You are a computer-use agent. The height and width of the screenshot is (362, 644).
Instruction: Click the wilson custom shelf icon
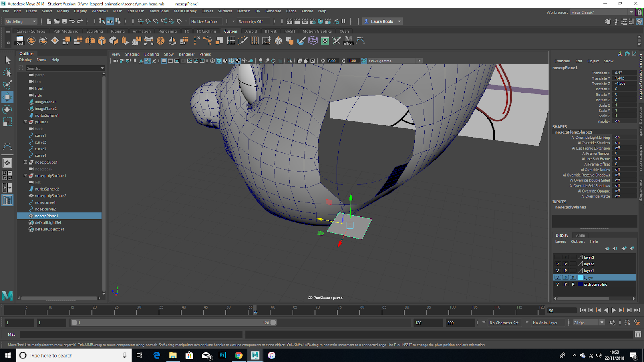click(x=349, y=41)
